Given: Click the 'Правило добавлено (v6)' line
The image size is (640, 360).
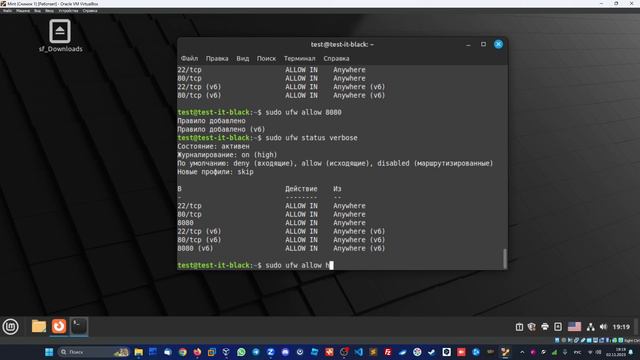Looking at the screenshot, I should pyautogui.click(x=221, y=129).
